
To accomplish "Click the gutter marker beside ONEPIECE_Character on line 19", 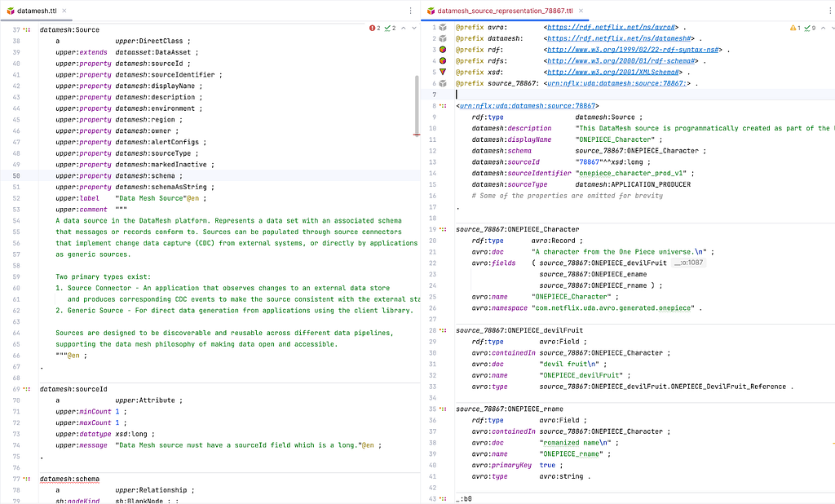I will pos(443,229).
